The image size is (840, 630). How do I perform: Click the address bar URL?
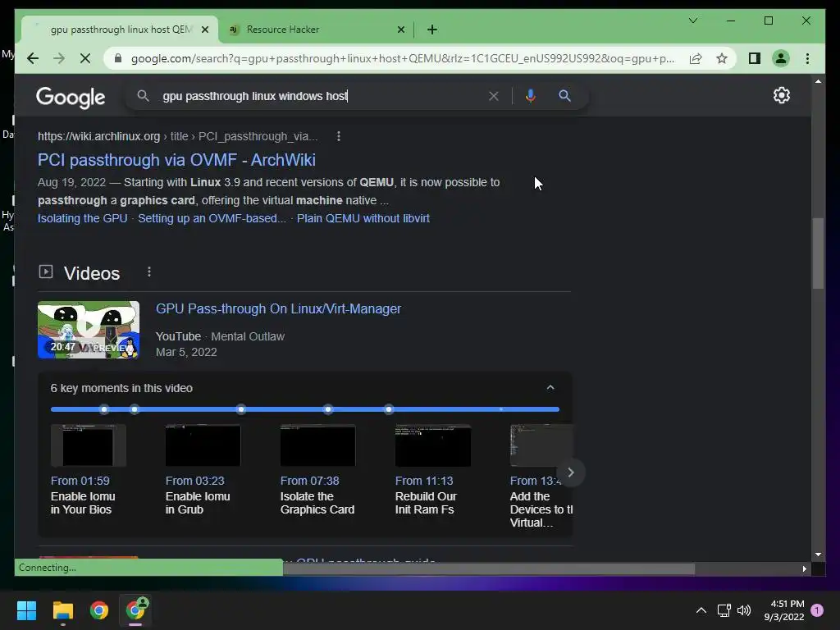[403, 58]
